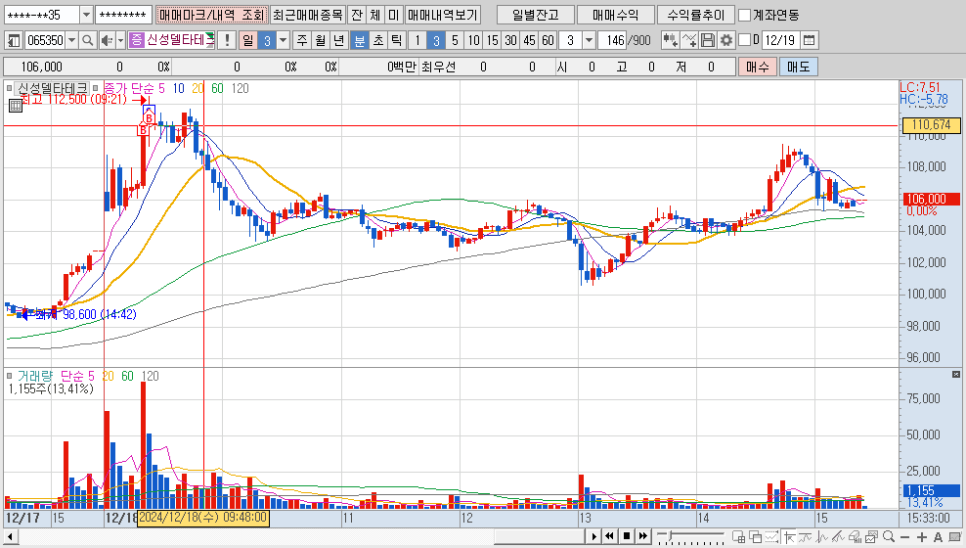Click the small square toggle before 신성델타테크 legend
Image resolution: width=966 pixels, height=548 pixels.
9,89
